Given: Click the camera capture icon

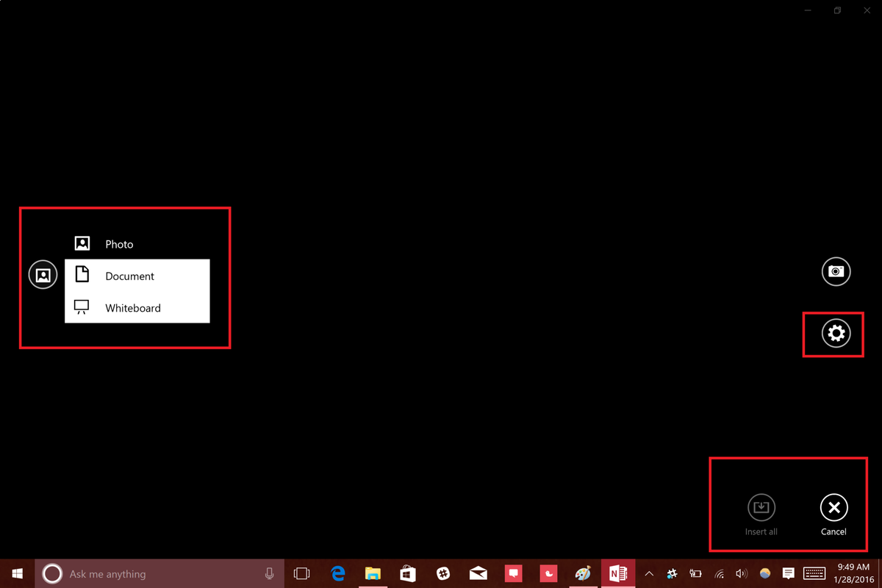Looking at the screenshot, I should point(836,271).
